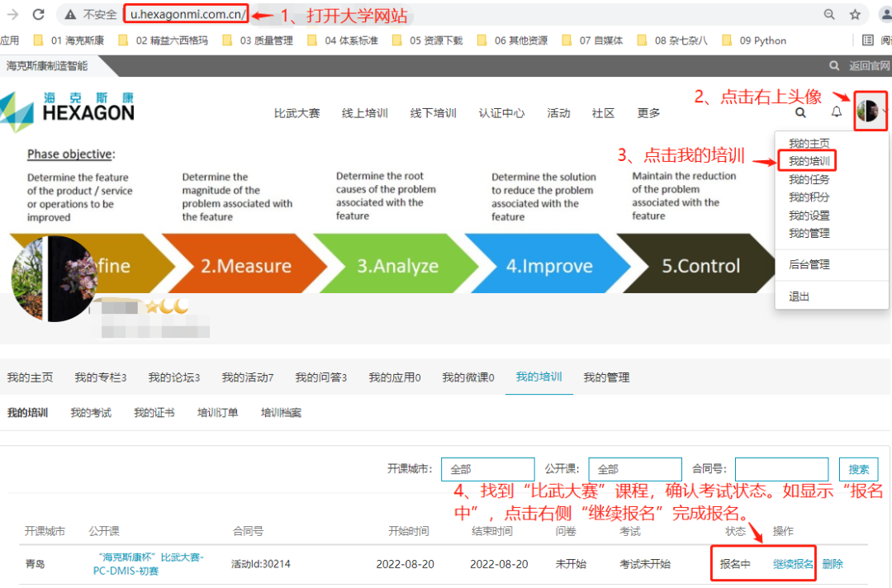Select 我的培训 in the avatar menu

click(809, 161)
